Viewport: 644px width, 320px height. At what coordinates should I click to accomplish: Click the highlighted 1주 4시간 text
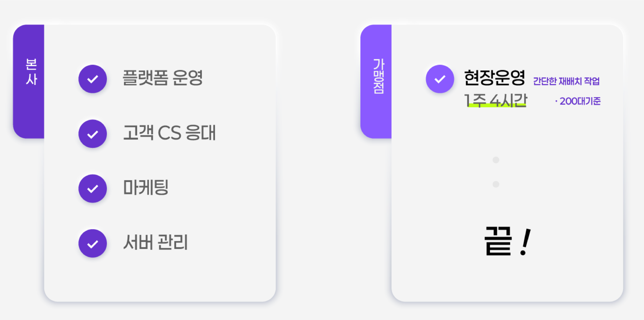click(495, 100)
